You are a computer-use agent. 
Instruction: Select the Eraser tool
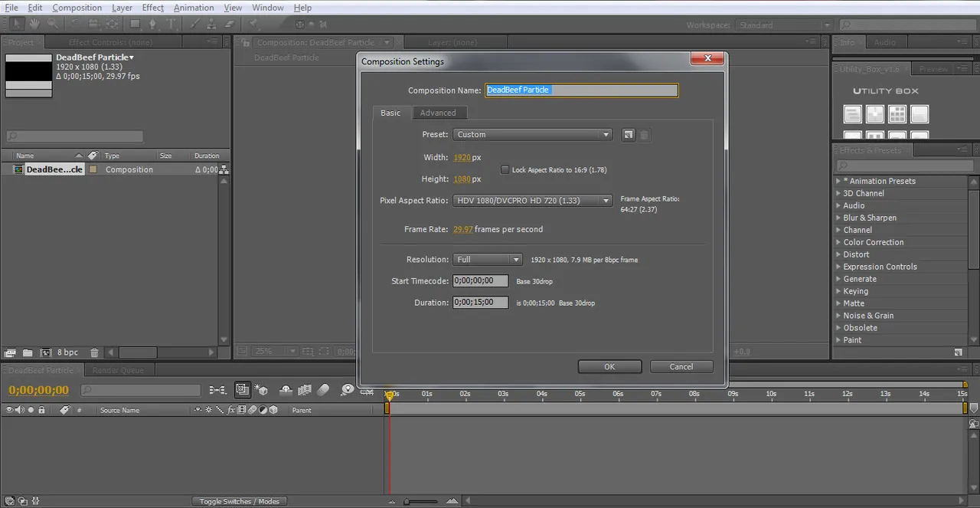point(230,25)
